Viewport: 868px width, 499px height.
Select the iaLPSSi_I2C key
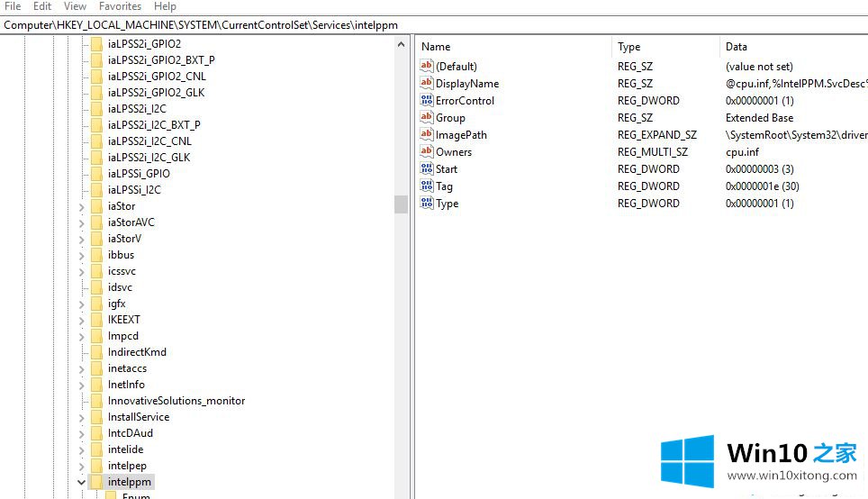tap(134, 190)
